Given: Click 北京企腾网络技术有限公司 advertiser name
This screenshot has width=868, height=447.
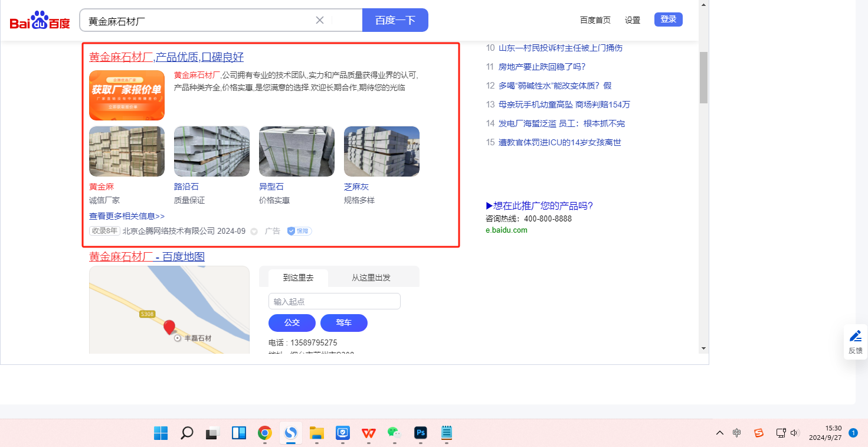Looking at the screenshot, I should 169,231.
